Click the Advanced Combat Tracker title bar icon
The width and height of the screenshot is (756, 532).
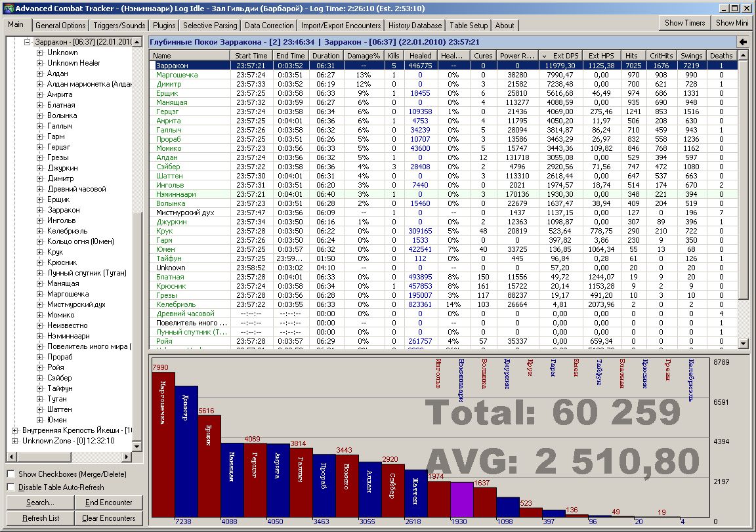(8, 8)
